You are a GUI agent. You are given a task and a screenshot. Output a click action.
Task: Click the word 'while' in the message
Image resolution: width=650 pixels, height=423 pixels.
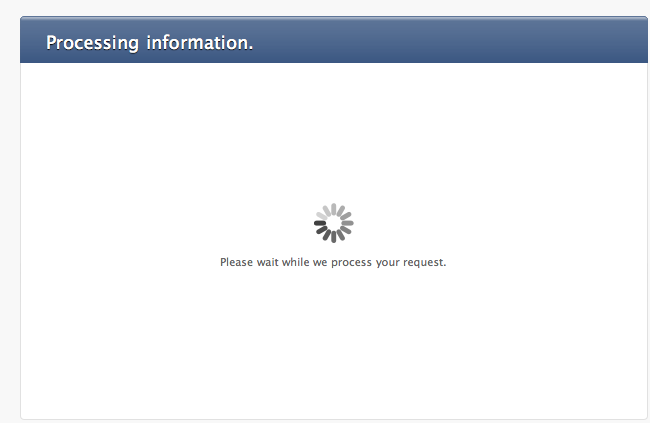tap(296, 262)
